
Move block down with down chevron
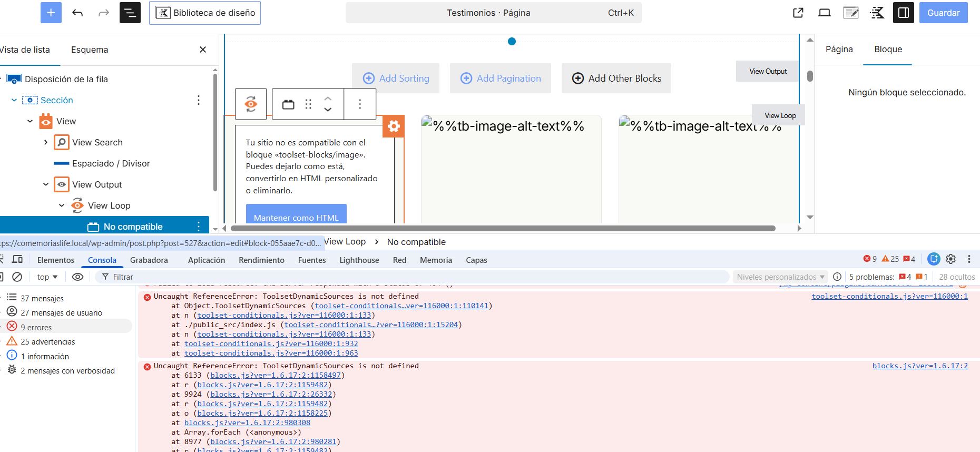328,110
